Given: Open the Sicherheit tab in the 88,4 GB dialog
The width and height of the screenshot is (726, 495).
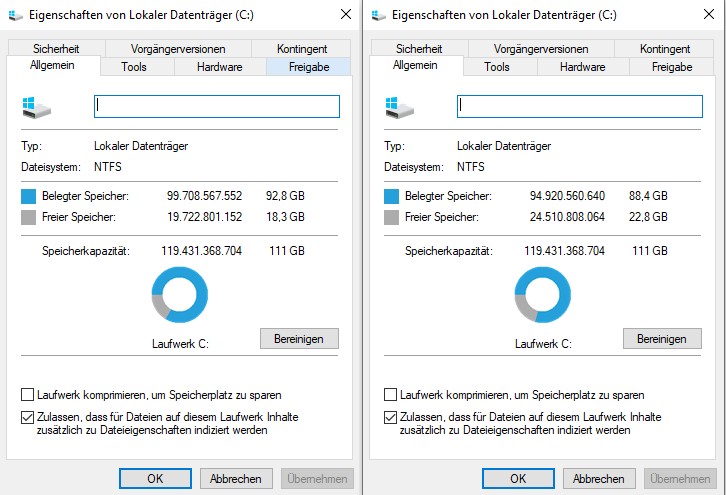Looking at the screenshot, I should pos(419,48).
